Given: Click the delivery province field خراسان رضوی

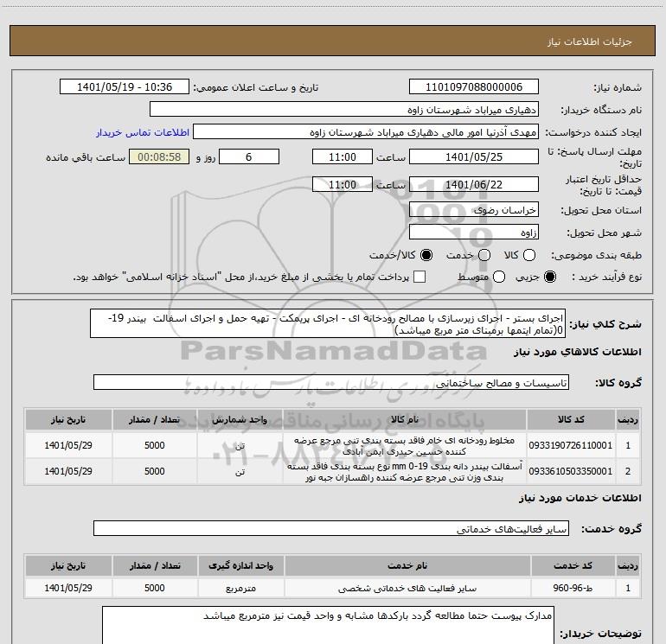Looking at the screenshot, I should [474, 210].
